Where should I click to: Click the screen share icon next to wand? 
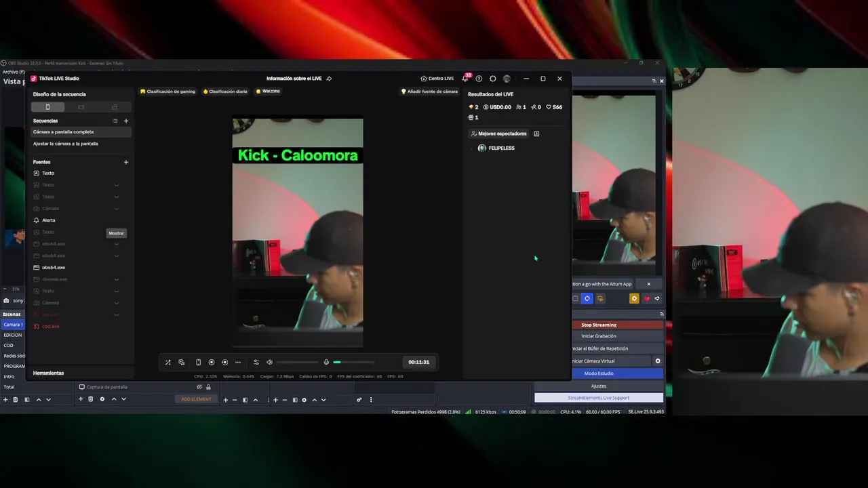(182, 362)
